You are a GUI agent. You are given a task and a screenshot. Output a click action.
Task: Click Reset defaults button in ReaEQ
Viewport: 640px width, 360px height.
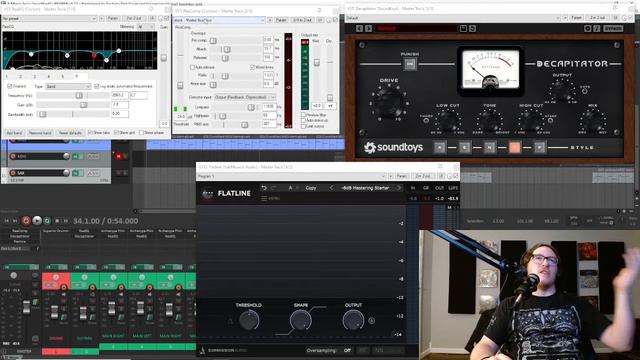[x=70, y=133]
